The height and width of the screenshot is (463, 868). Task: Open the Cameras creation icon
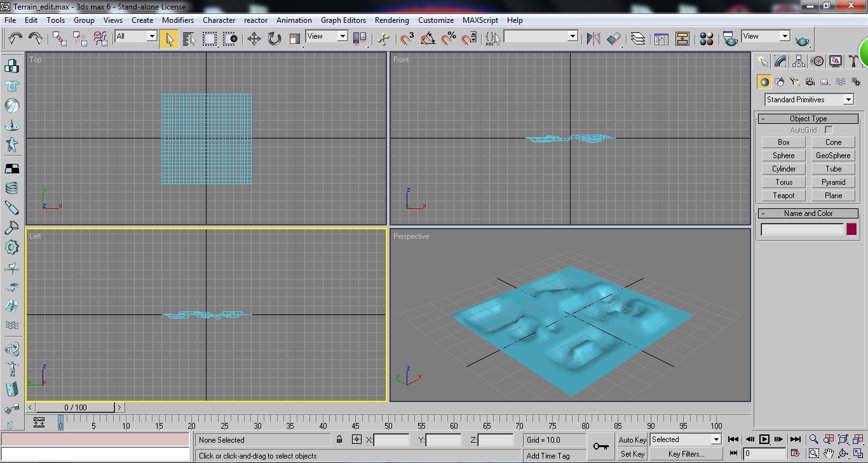click(x=810, y=81)
